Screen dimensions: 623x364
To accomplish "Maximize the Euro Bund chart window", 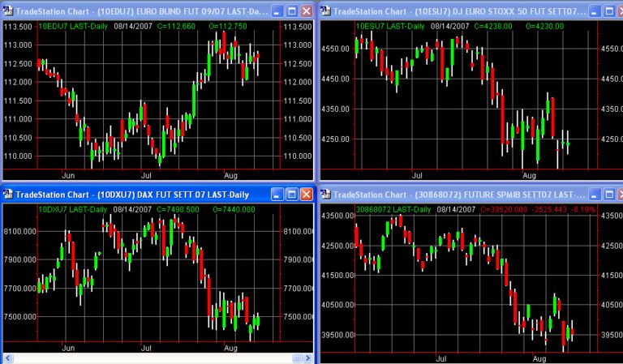I will 290,12.
